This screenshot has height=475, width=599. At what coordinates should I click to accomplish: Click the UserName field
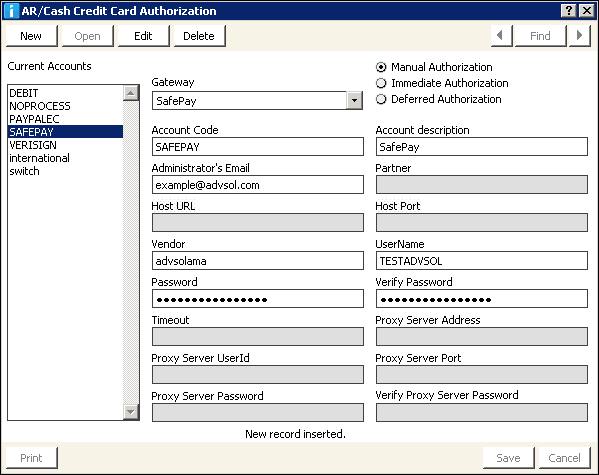click(x=482, y=261)
